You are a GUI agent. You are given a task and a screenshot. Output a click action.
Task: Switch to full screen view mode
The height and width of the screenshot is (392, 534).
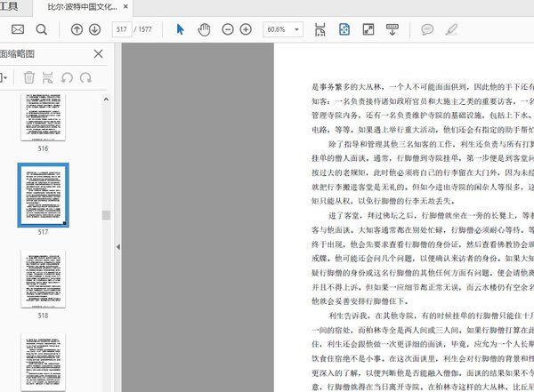[368, 29]
